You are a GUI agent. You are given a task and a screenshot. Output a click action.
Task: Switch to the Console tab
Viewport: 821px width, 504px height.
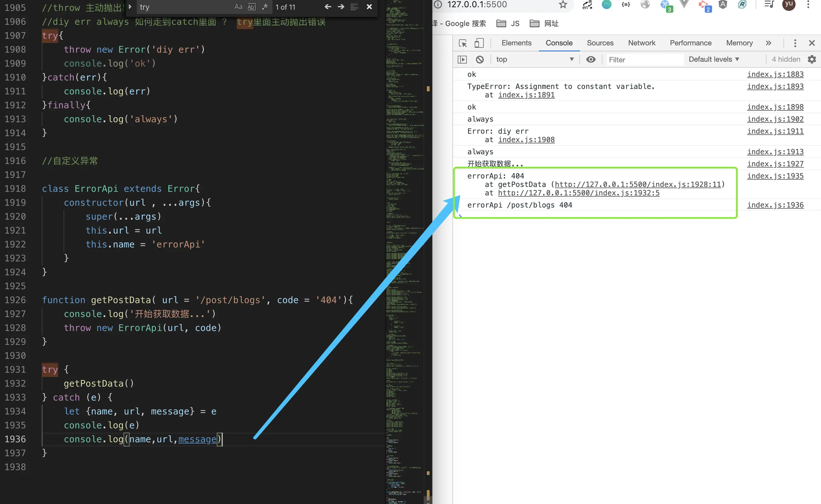(x=559, y=43)
